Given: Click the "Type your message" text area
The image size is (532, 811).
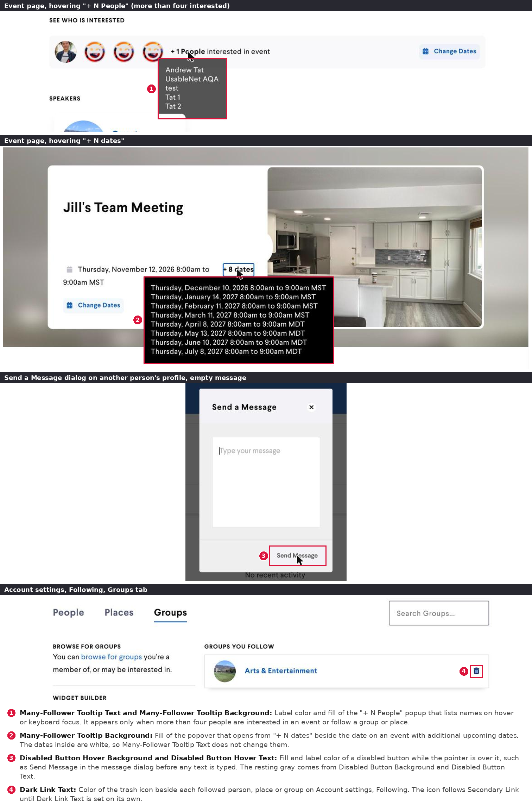Looking at the screenshot, I should [266, 482].
